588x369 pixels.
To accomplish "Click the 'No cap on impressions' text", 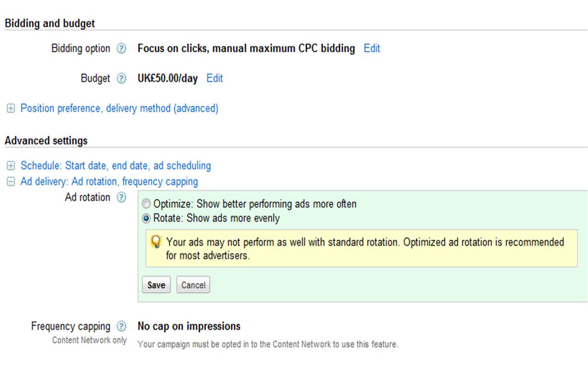I will [x=189, y=326].
